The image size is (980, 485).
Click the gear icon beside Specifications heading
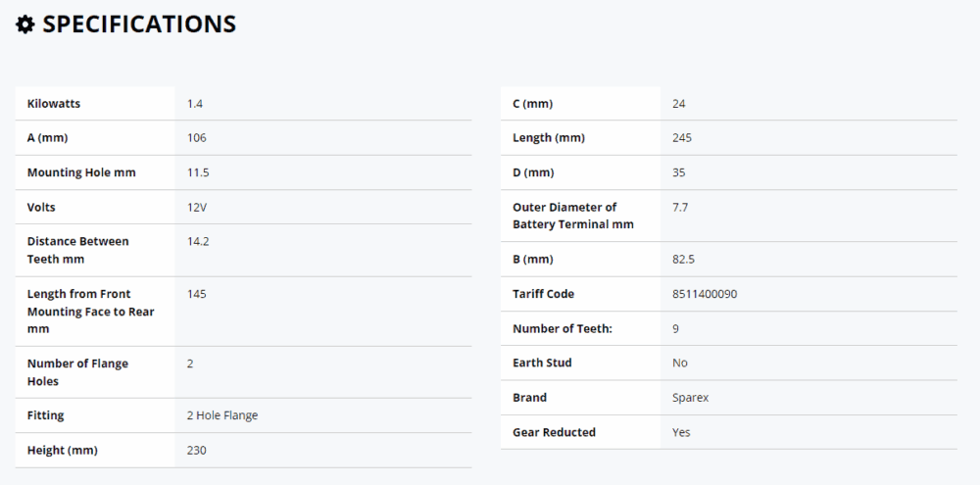(25, 24)
